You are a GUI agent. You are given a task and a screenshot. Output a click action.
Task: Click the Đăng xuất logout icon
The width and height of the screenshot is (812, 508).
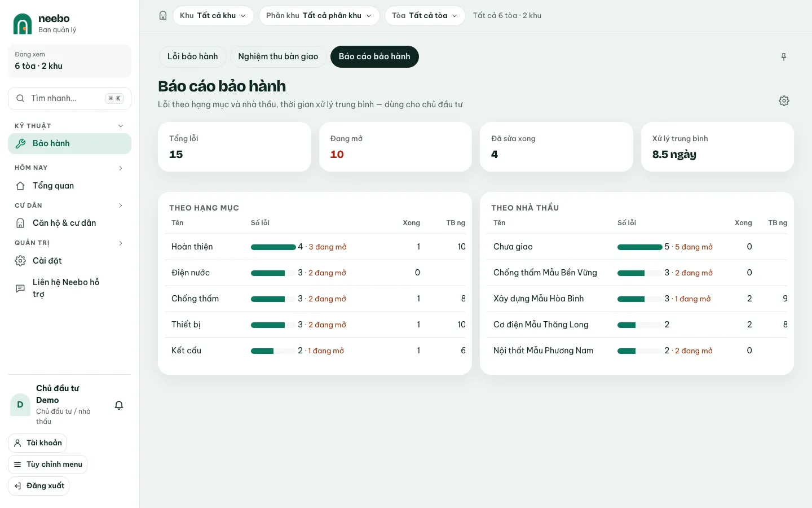[17, 486]
